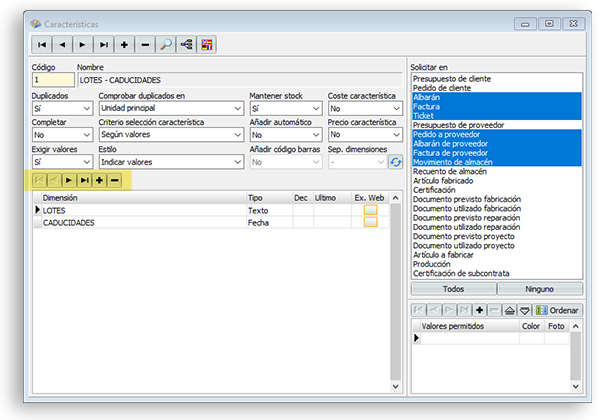The height and width of the screenshot is (420, 600).
Task: Open the tree structure icon in toolbar
Action: 187,45
